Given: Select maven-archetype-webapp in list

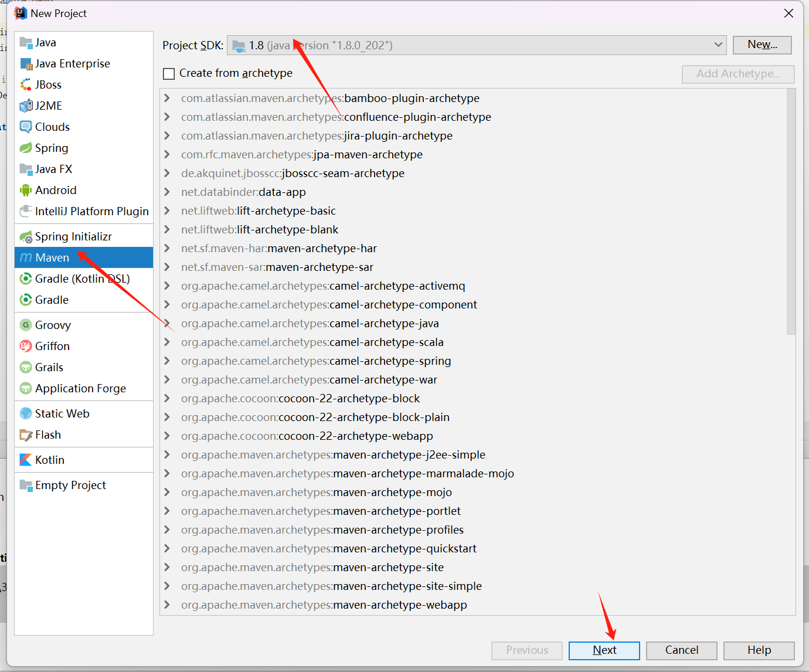Looking at the screenshot, I should click(x=473, y=605).
